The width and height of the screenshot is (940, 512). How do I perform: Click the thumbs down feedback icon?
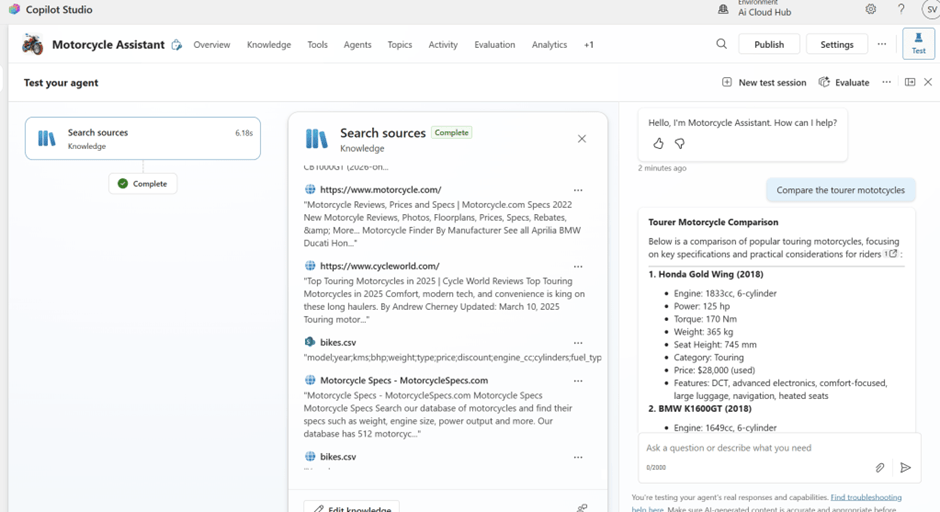tap(680, 144)
